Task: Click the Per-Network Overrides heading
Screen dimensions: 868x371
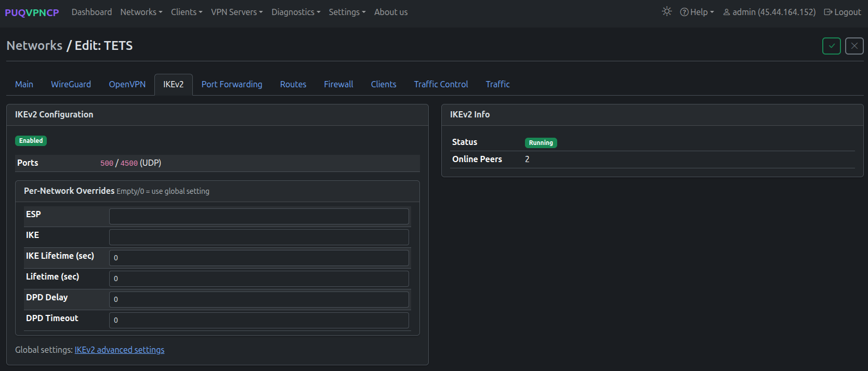Action: 69,191
